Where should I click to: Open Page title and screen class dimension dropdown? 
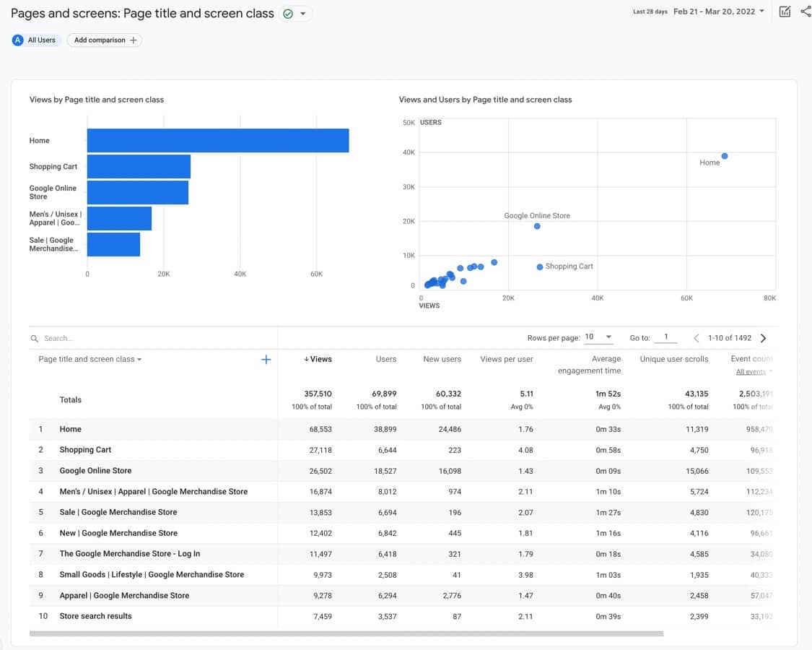pyautogui.click(x=90, y=359)
